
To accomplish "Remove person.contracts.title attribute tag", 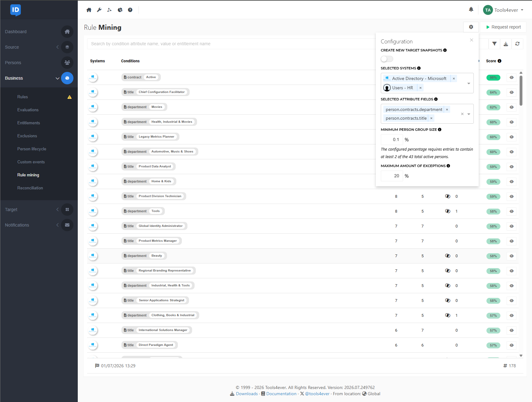I will 431,118.
